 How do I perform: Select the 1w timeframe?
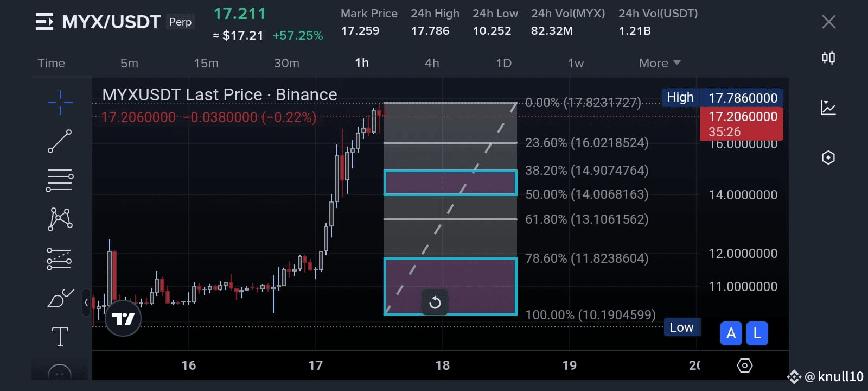(576, 63)
